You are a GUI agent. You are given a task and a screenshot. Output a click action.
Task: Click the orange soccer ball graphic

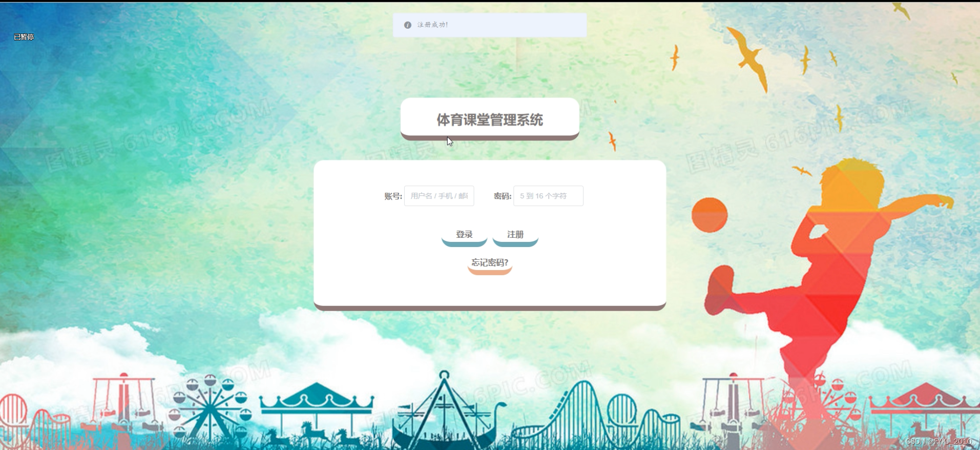click(x=710, y=215)
